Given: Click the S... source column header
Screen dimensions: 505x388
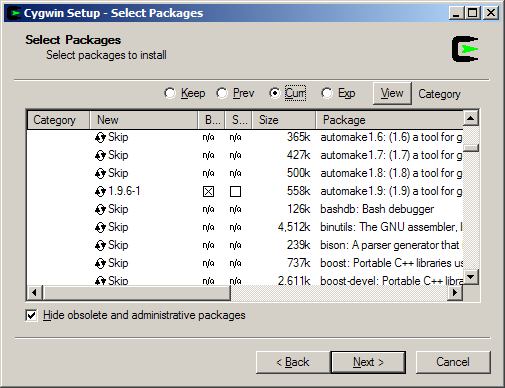Looking at the screenshot, I should tap(239, 120).
